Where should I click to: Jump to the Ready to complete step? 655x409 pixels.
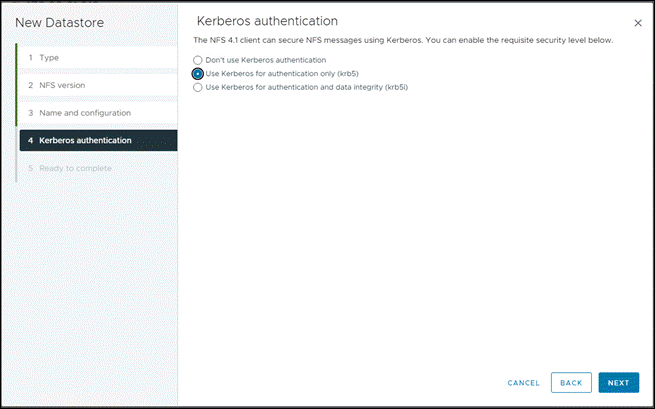75,168
